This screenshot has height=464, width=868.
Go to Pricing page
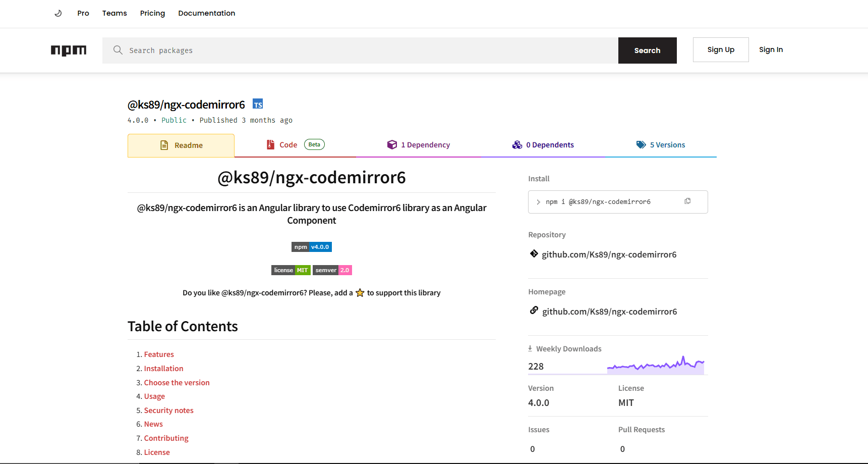(152, 13)
